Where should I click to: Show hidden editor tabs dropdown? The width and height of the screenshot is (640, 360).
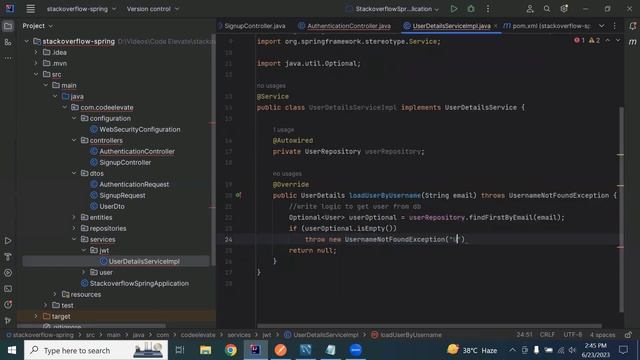(601, 26)
